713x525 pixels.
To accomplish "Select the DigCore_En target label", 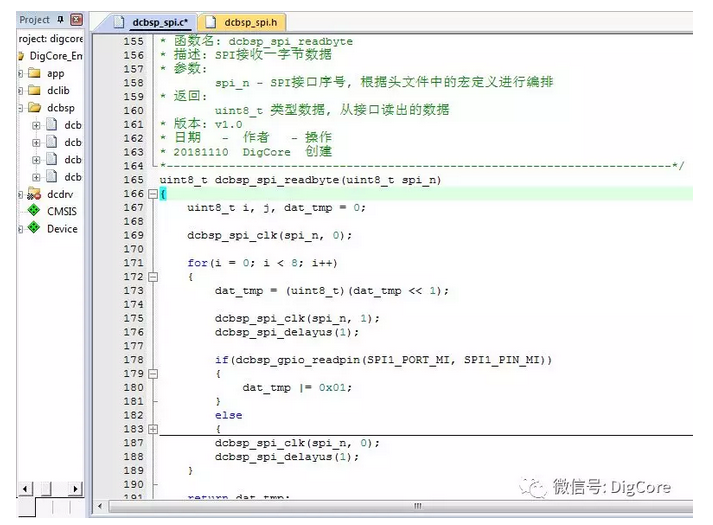I will (x=56, y=56).
